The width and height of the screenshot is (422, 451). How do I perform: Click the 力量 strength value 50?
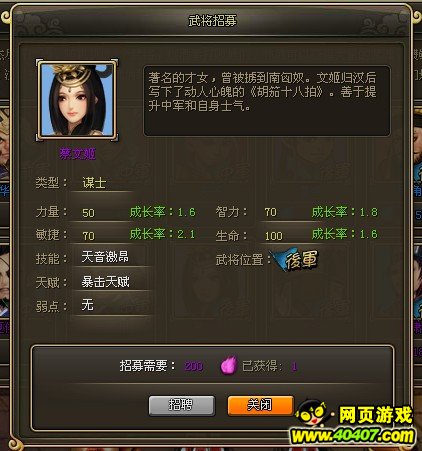(x=88, y=213)
